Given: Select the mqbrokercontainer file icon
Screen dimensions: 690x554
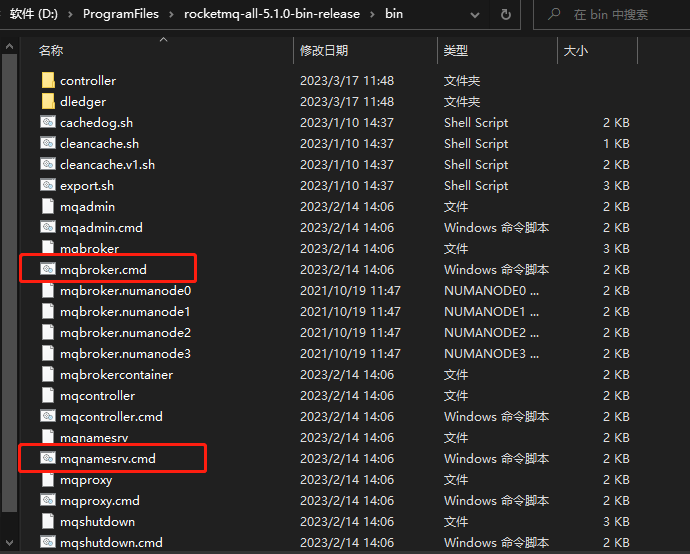Looking at the screenshot, I should pos(48,374).
